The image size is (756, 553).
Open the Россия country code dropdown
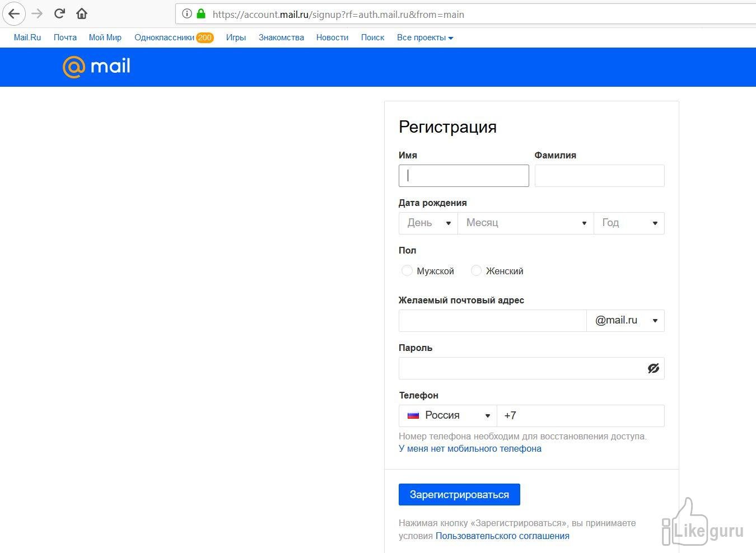pyautogui.click(x=448, y=415)
